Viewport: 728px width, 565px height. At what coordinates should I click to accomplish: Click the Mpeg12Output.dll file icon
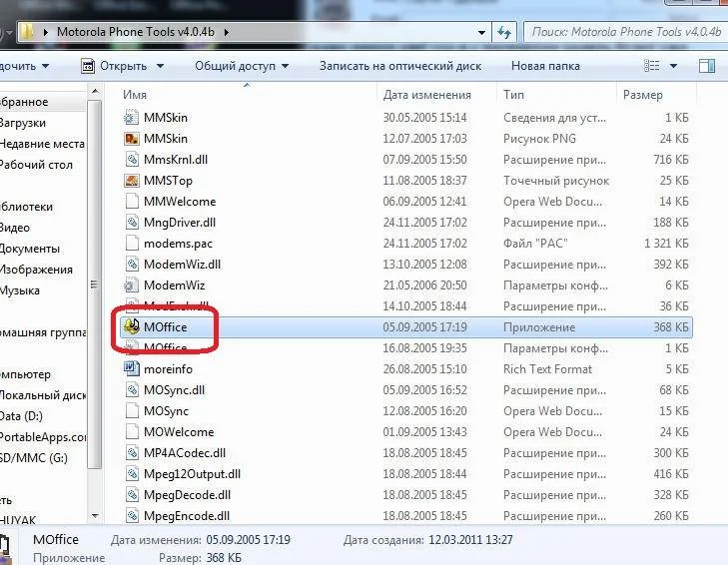click(132, 473)
